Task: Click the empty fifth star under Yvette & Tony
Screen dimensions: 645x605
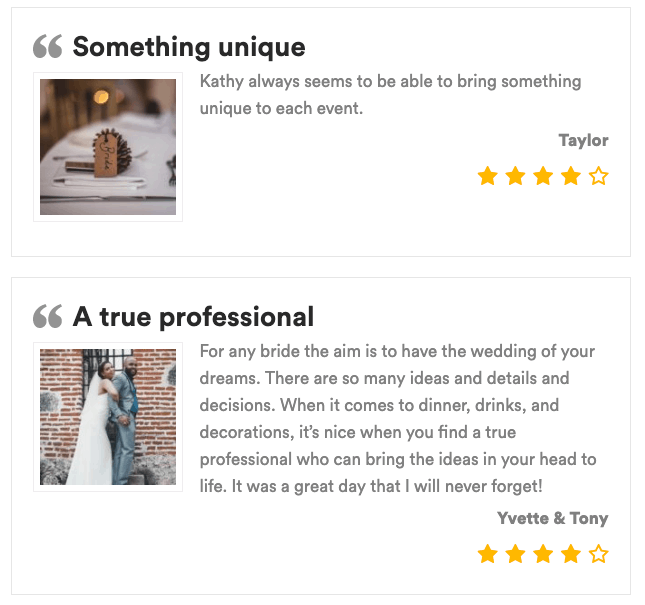Action: pos(598,554)
